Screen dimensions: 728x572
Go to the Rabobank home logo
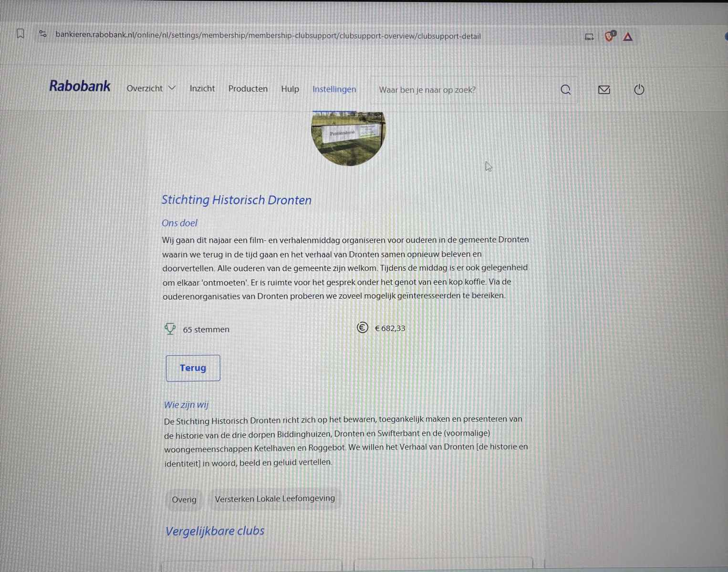(x=80, y=86)
